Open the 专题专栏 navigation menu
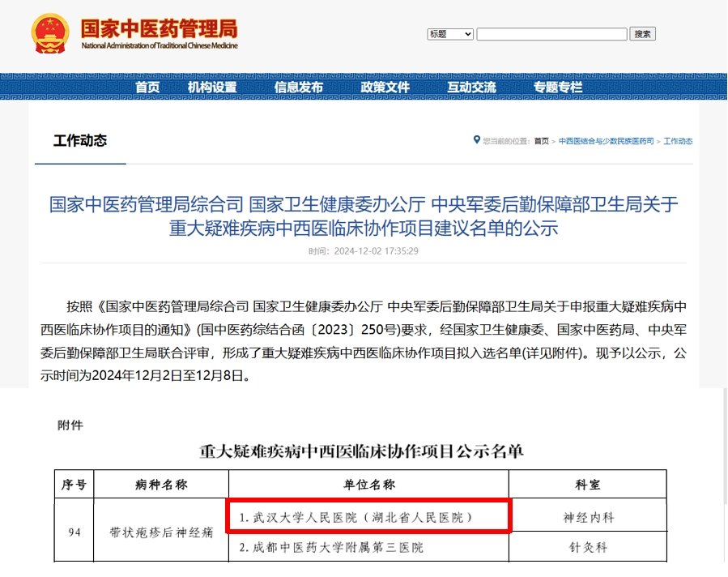728x577 pixels. (558, 87)
